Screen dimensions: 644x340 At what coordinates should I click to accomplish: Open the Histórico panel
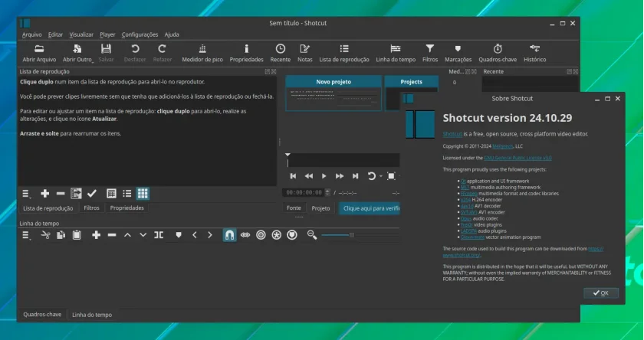535,54
